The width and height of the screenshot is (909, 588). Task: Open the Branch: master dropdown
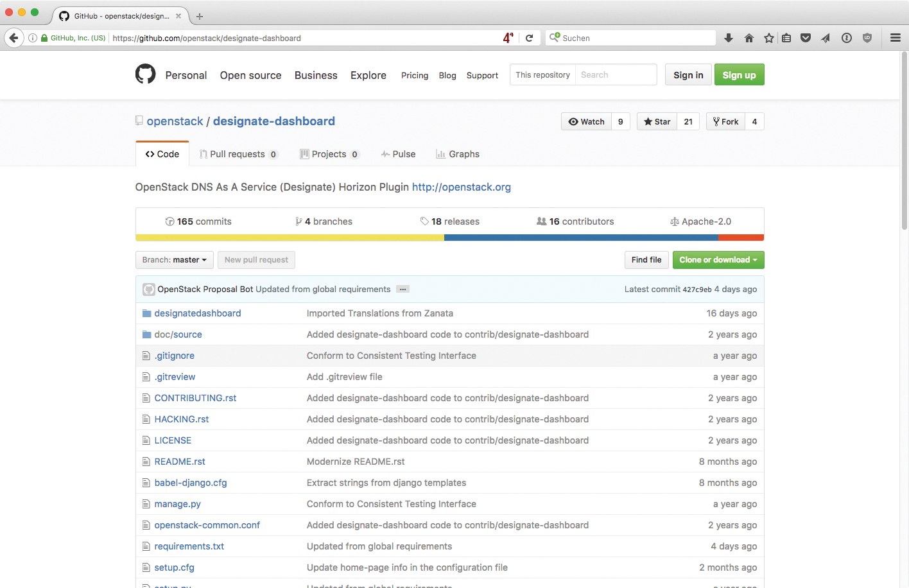click(174, 260)
